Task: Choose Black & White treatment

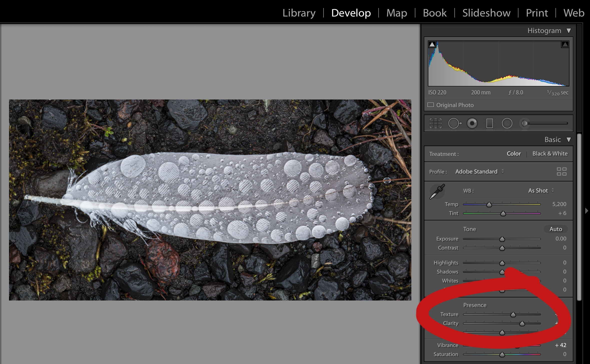Action: (x=550, y=153)
